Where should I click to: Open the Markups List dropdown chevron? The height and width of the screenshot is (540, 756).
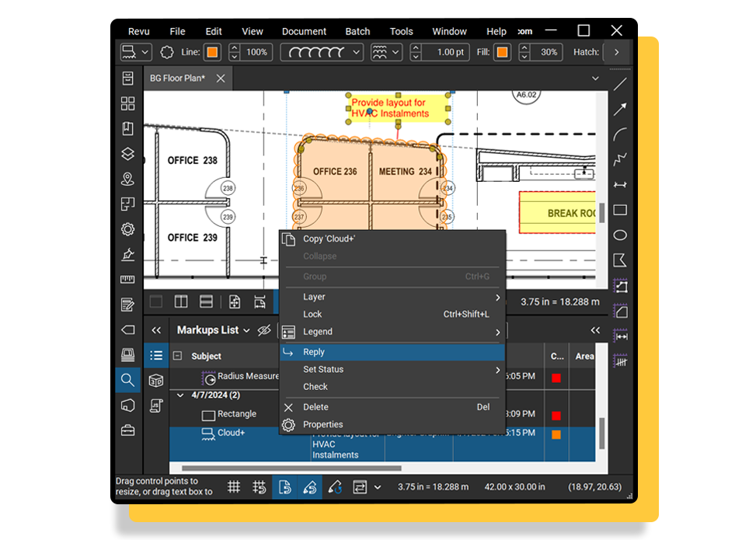coord(247,330)
